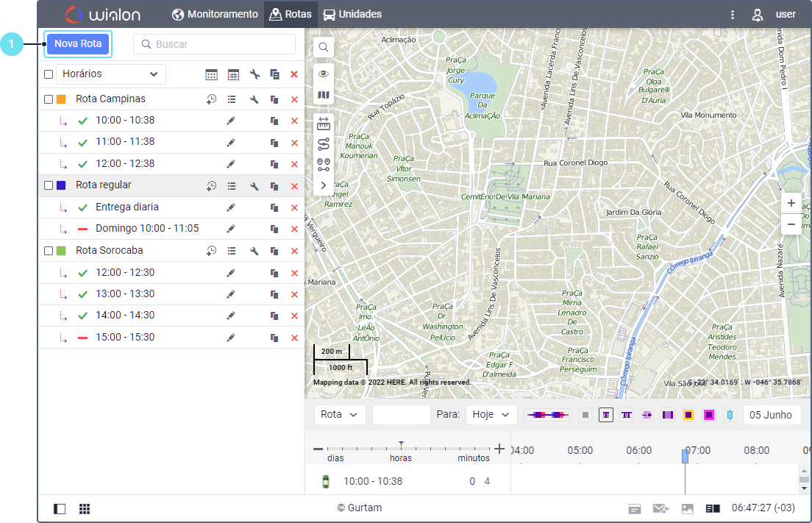Copy the Rota regular route
Viewport: 812px width, 523px height.
[274, 186]
